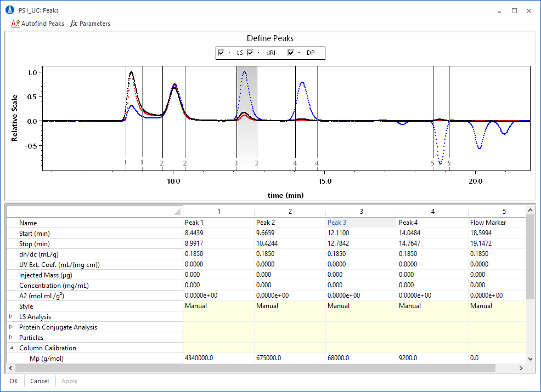The width and height of the screenshot is (541, 392).
Task: Collapse the Column Calibration section
Action: 12,348
